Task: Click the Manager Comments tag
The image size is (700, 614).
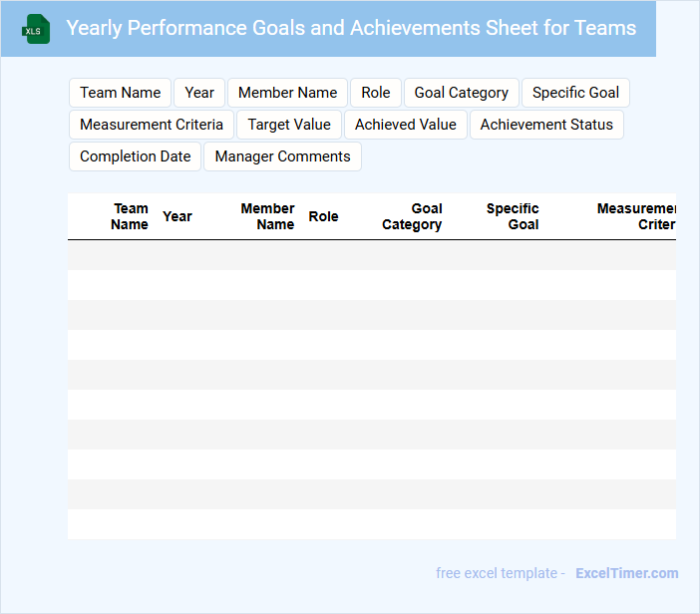Action: click(x=282, y=156)
